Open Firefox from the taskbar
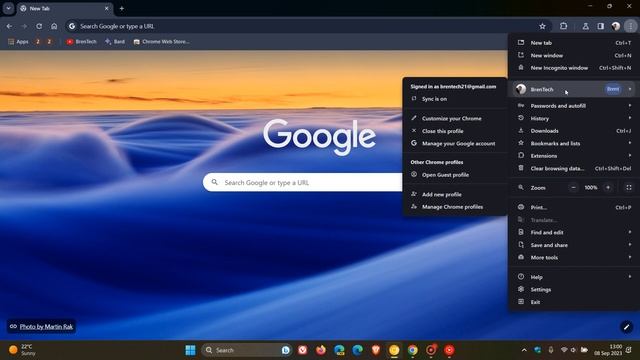This screenshot has width=640, height=360. (321, 350)
